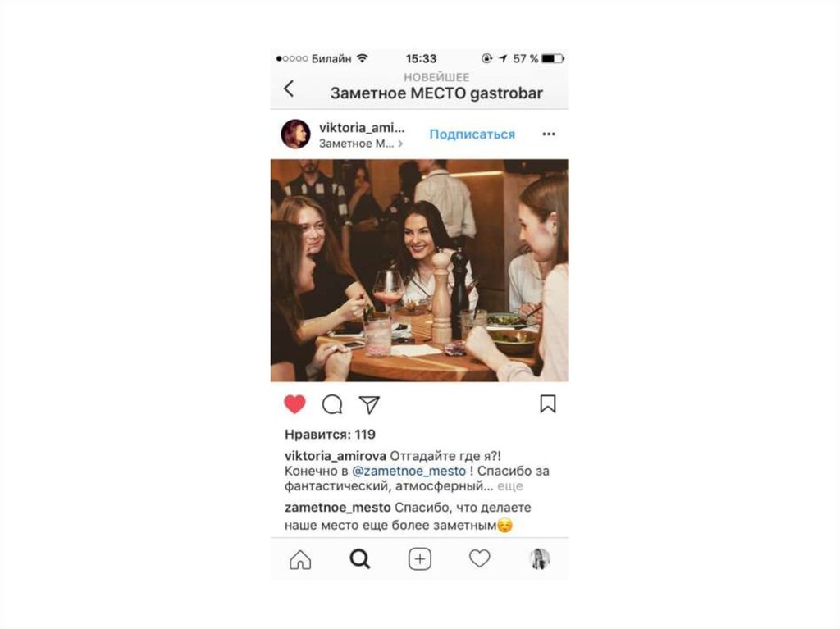Create new post with plus icon
This screenshot has width=840, height=629.
pyautogui.click(x=420, y=559)
